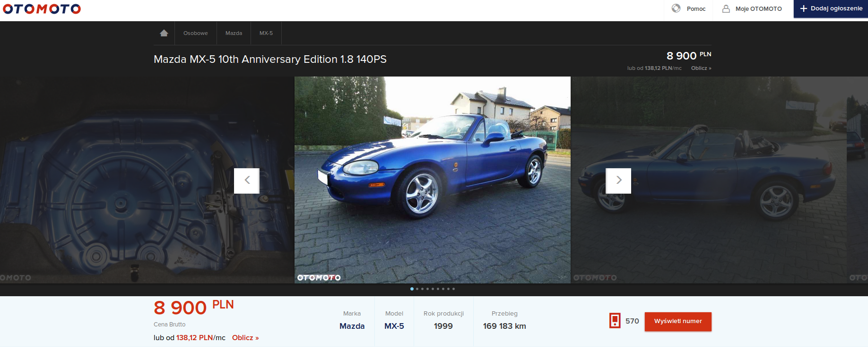Viewport: 868px width, 351px height.
Task: Click the 8 900 PLN price in header
Action: coord(688,56)
